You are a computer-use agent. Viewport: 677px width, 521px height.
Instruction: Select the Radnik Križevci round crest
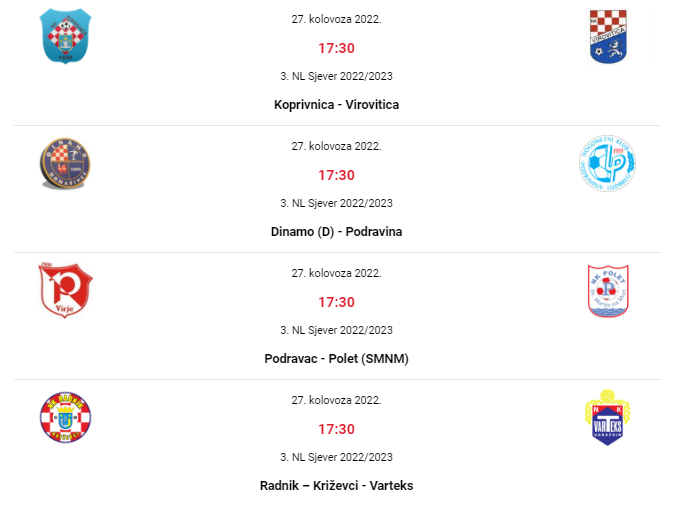pos(66,417)
